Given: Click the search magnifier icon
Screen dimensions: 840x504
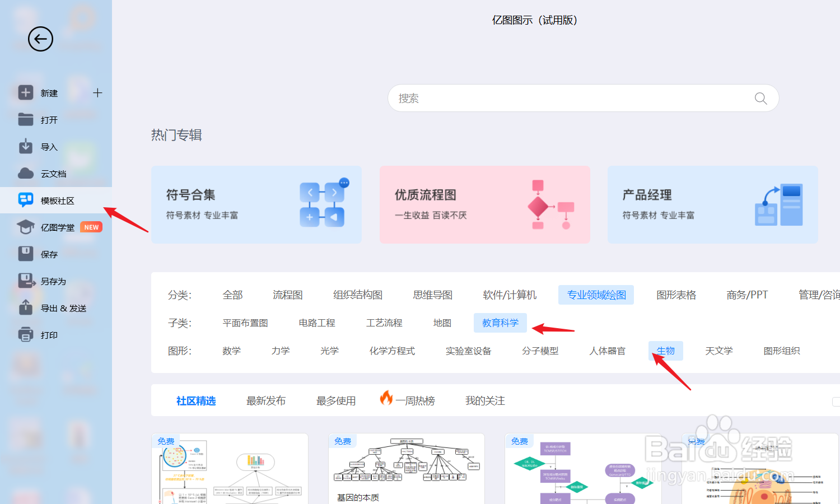Looking at the screenshot, I should click(760, 98).
